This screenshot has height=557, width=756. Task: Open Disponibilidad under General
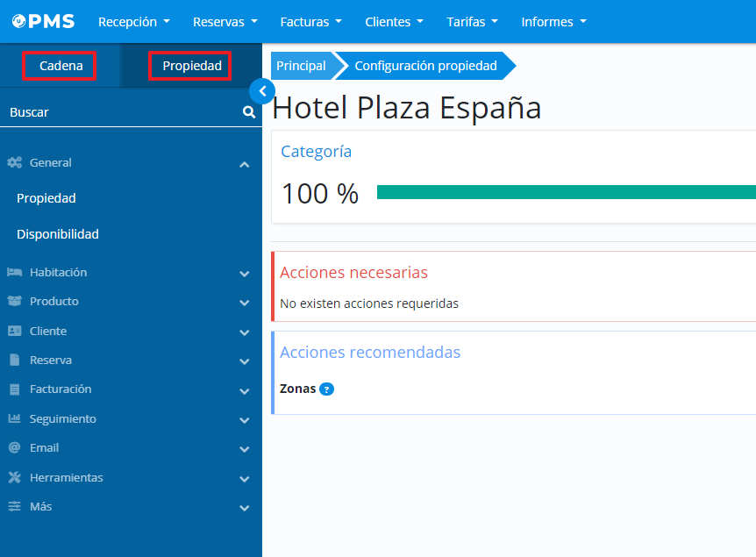coord(58,234)
